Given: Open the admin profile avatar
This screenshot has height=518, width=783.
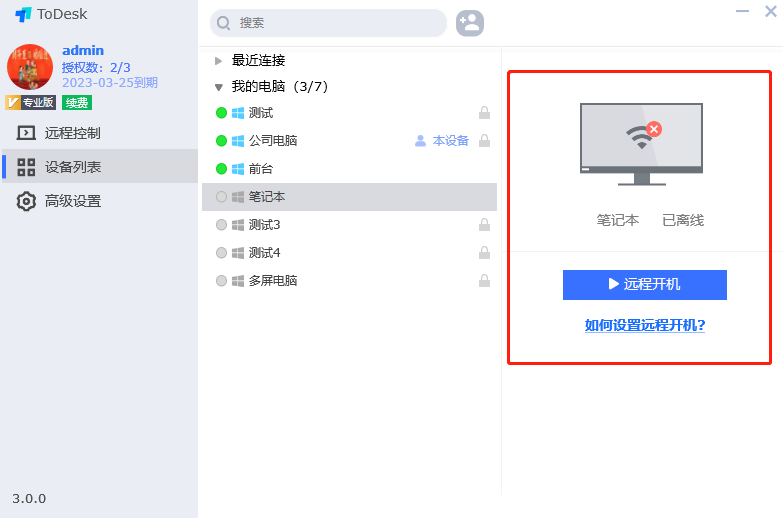Looking at the screenshot, I should point(29,67).
